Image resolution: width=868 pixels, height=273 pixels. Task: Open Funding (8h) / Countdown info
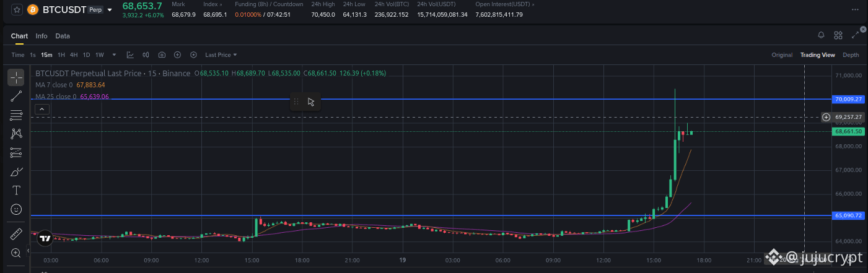269,4
